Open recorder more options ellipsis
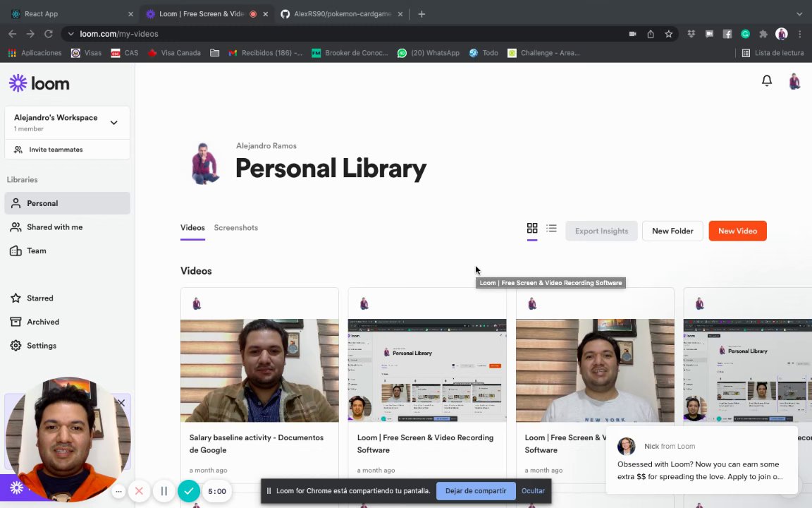Viewport: 812px width, 508px height. [118, 491]
